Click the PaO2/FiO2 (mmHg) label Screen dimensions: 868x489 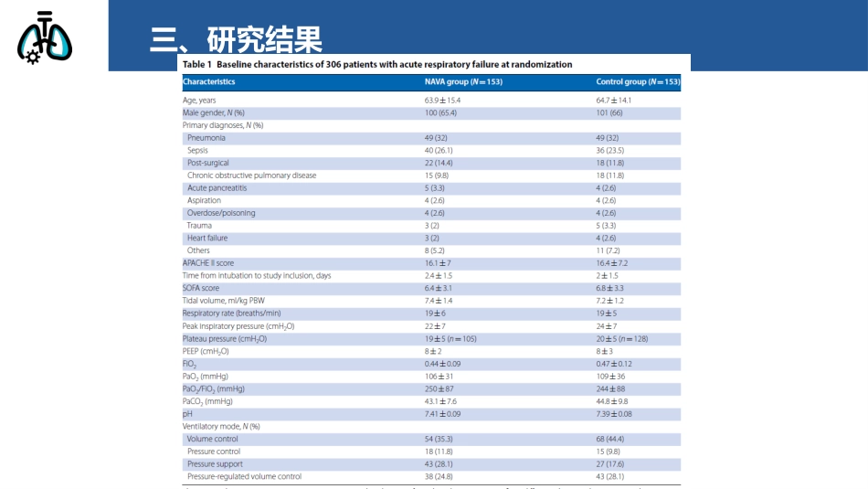point(214,388)
